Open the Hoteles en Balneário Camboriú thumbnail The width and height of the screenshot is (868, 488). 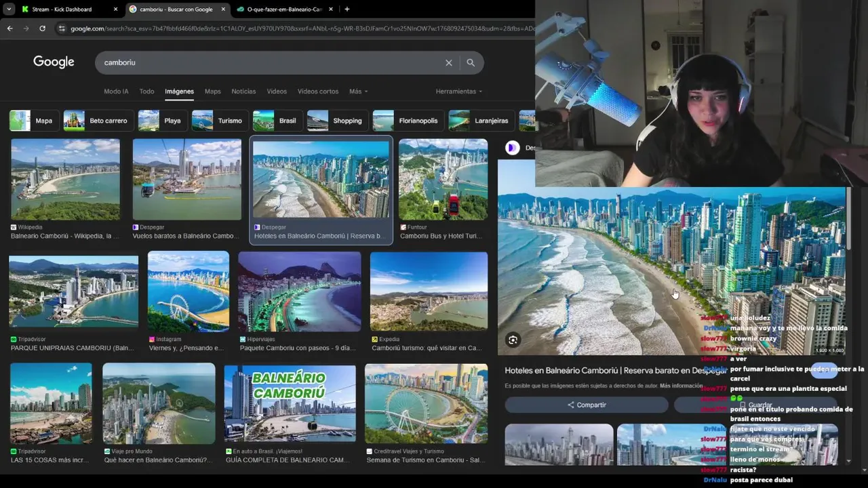pyautogui.click(x=321, y=179)
